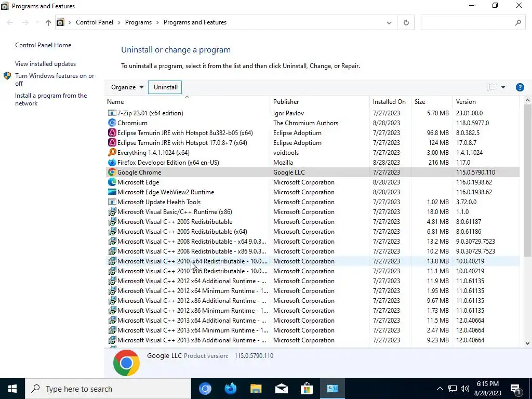Navigate to the Control Panel breadcrumb
The image size is (532, 399).
(x=95, y=22)
